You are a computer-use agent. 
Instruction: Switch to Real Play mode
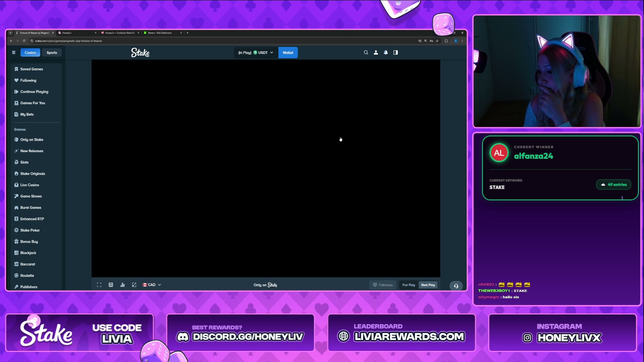[428, 285]
